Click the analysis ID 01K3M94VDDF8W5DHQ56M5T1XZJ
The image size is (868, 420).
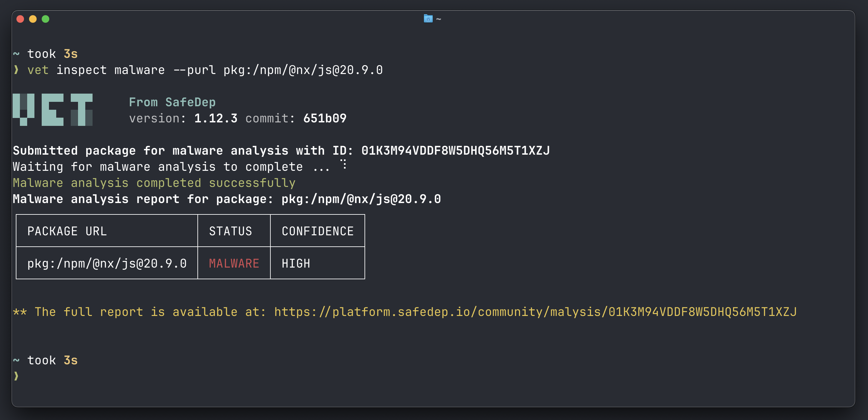click(455, 151)
